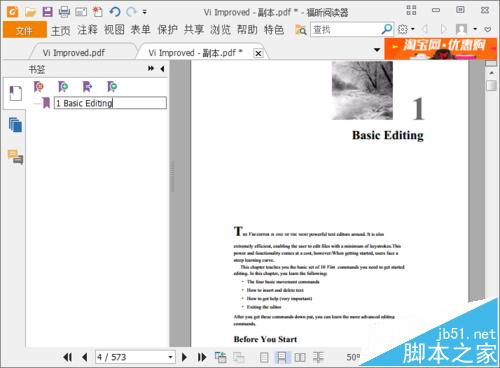
Task: Click the orange 文件 button
Action: [24, 30]
